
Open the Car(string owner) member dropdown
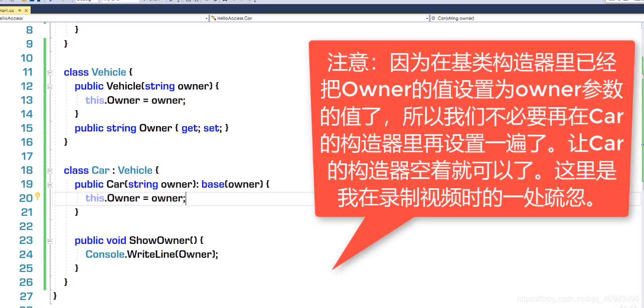[x=537, y=18]
